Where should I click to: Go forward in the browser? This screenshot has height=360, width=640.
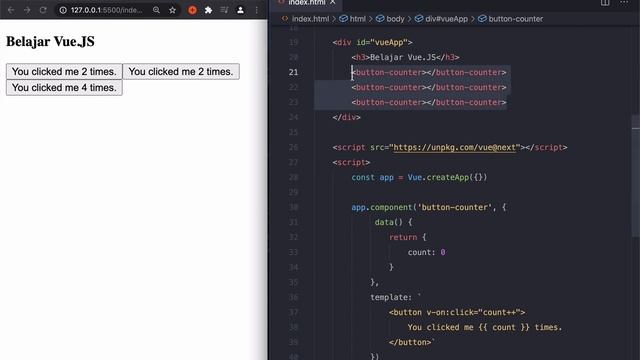coord(27,10)
